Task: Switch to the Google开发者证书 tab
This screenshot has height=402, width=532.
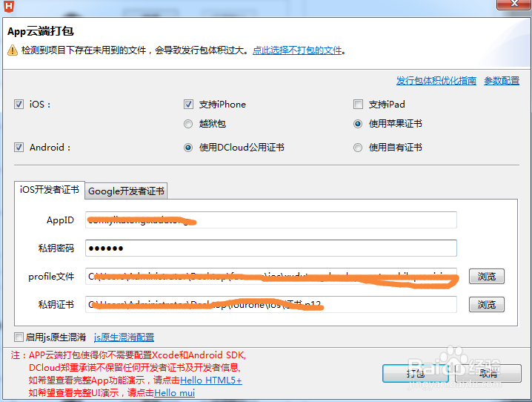Action: coord(126,191)
